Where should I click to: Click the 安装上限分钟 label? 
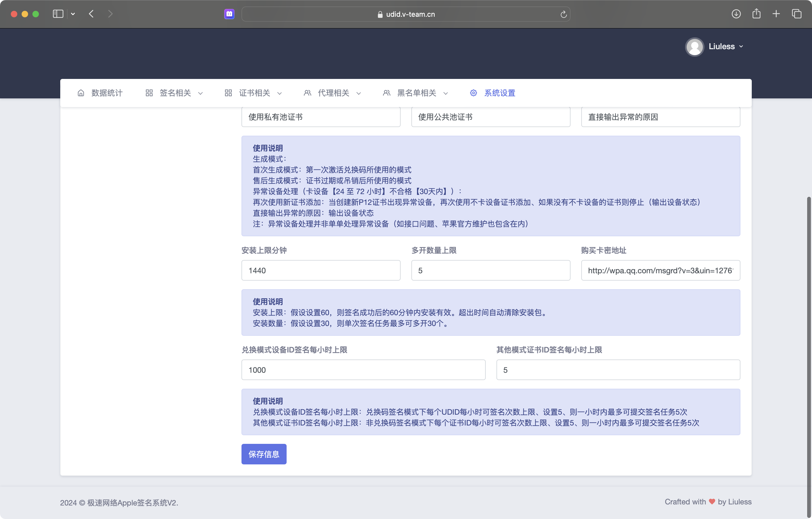pyautogui.click(x=264, y=250)
